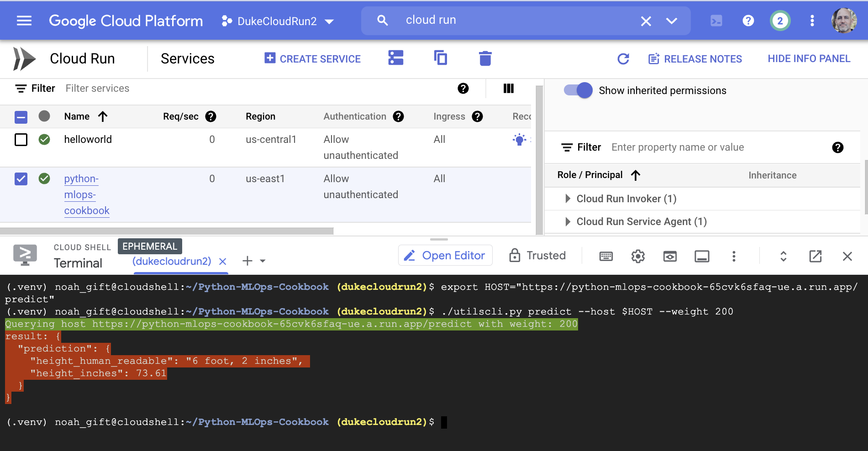Click the cloud run search box
Viewport: 868px width, 451px height.
click(525, 21)
